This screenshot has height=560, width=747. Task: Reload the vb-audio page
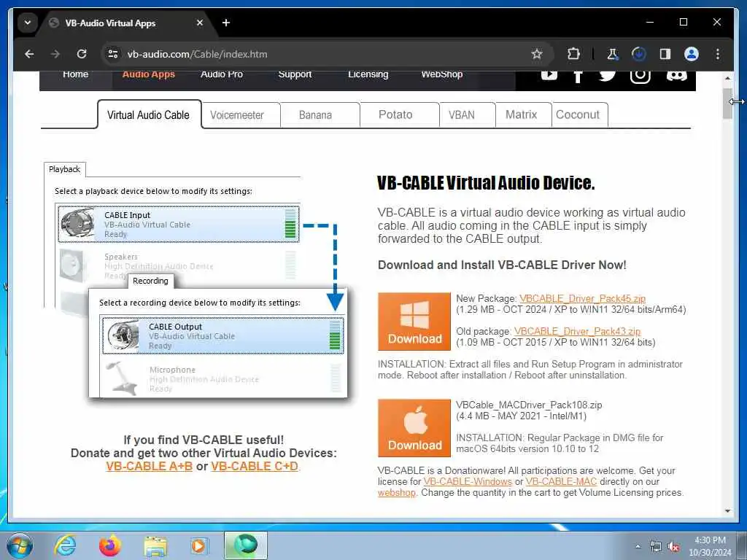[x=82, y=54]
